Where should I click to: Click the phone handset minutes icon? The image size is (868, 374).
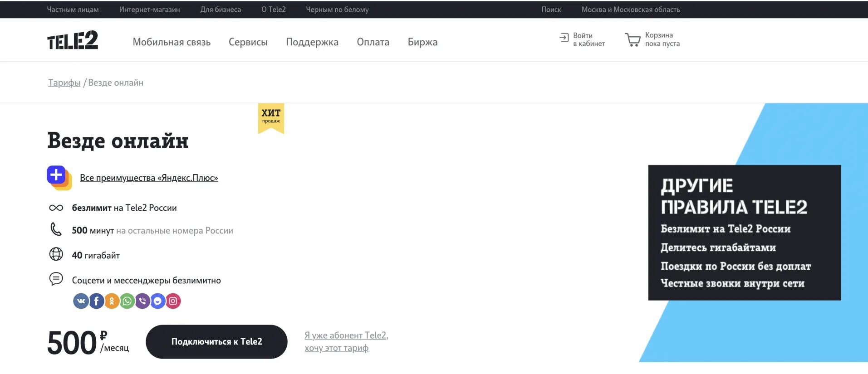56,229
